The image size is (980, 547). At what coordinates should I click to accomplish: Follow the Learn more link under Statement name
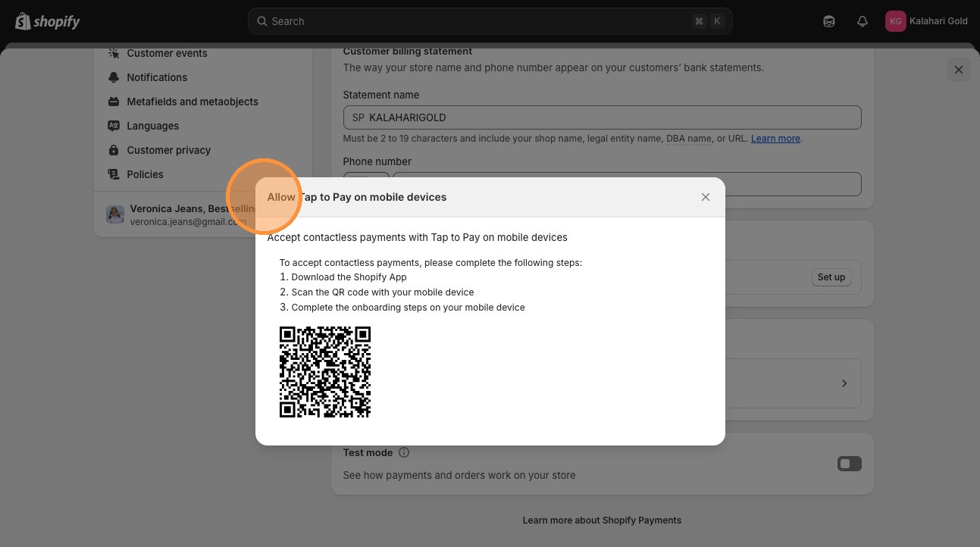(x=775, y=139)
